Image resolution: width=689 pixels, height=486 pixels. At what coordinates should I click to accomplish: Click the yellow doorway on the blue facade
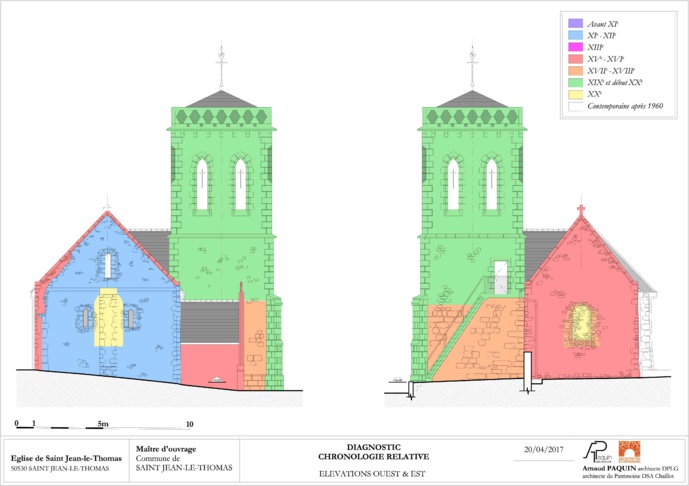pyautogui.click(x=108, y=317)
